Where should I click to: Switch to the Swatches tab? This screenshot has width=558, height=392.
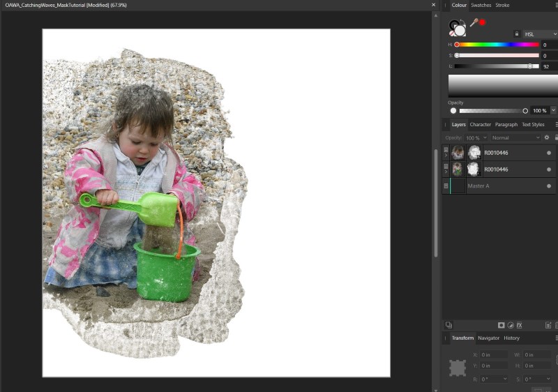481,5
